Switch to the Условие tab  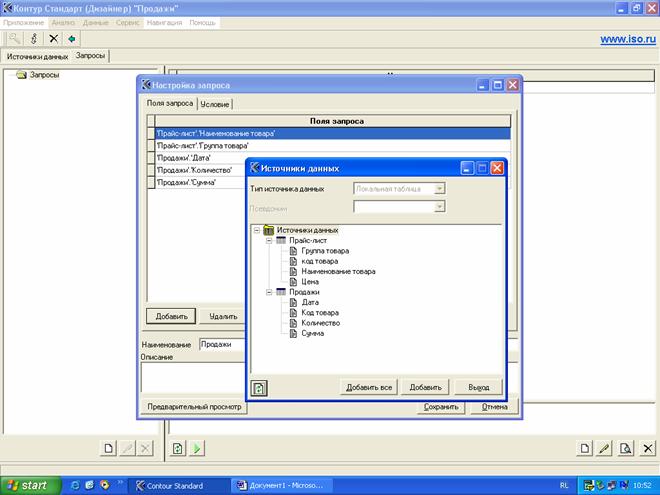215,104
